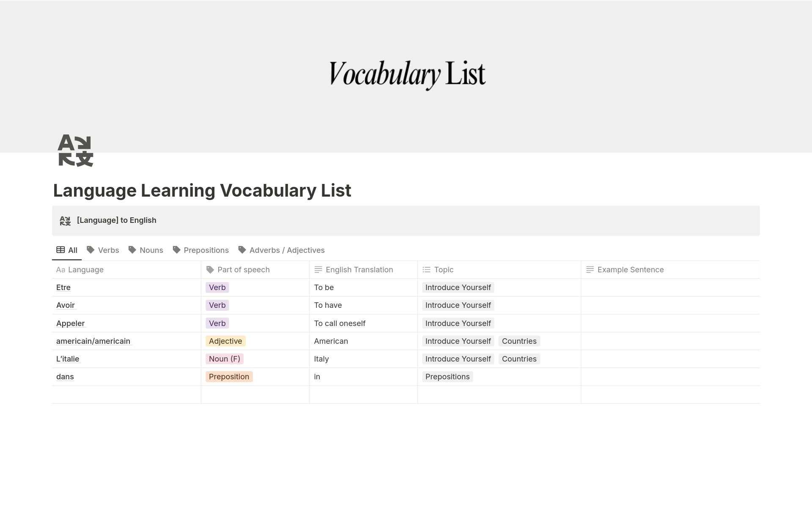Click the empty new row's Language cell
Viewport: 812px width, 507px height.
click(126, 395)
